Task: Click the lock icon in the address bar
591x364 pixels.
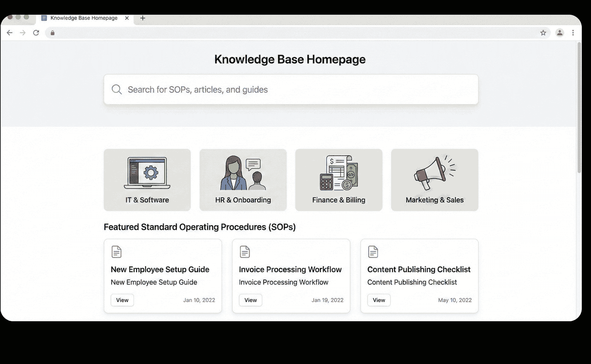Action: tap(52, 33)
